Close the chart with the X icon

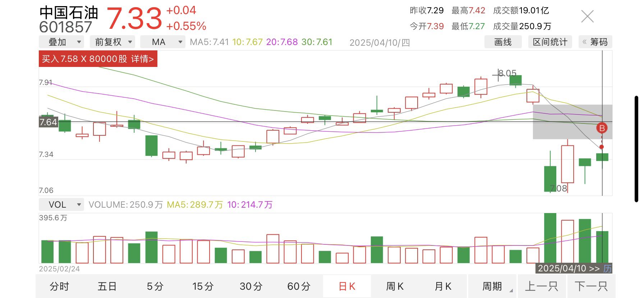(x=587, y=16)
